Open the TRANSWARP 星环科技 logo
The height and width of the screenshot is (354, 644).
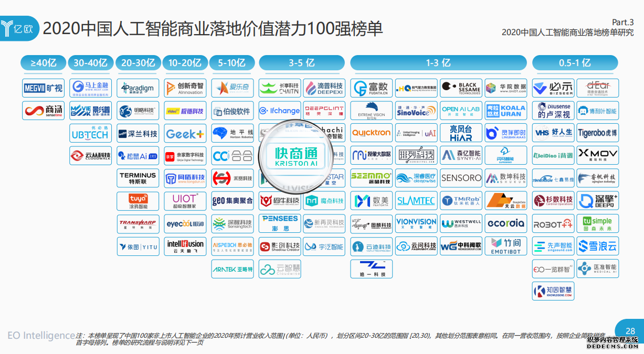click(138, 223)
